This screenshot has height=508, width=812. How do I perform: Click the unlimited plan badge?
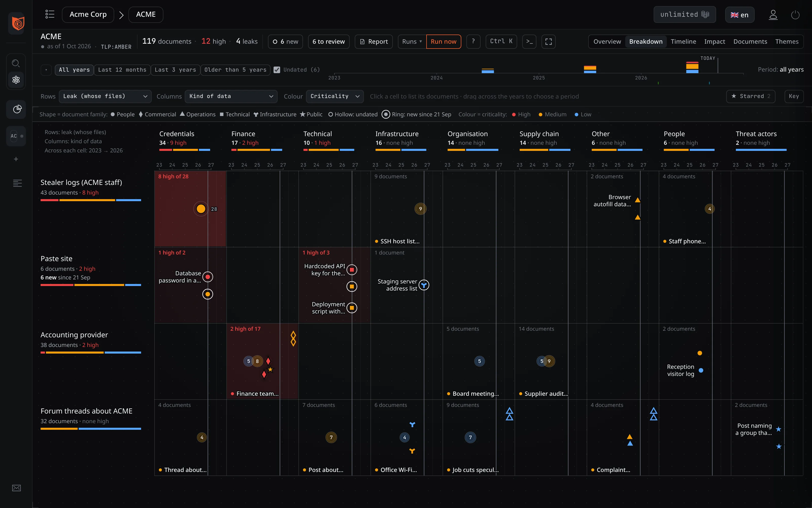tap(685, 14)
